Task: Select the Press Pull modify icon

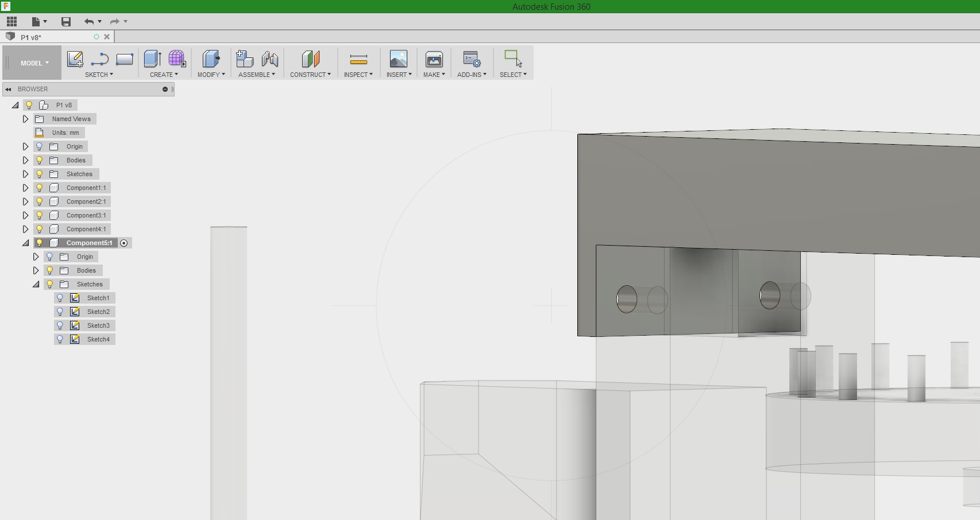Action: tap(211, 59)
